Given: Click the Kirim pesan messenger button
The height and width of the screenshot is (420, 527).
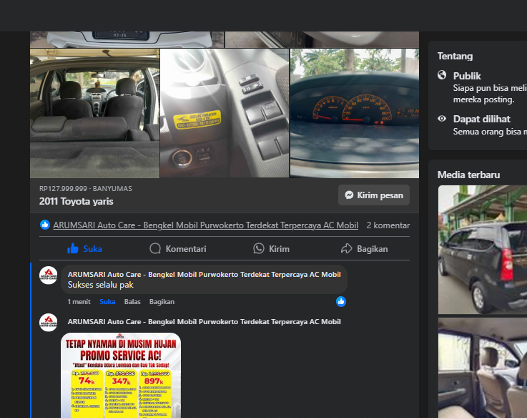Looking at the screenshot, I should click(x=374, y=195).
